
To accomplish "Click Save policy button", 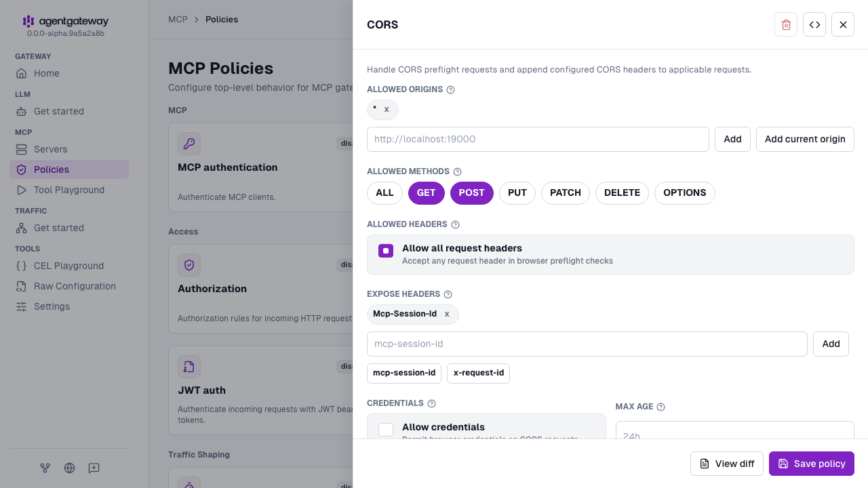I will tap(812, 464).
